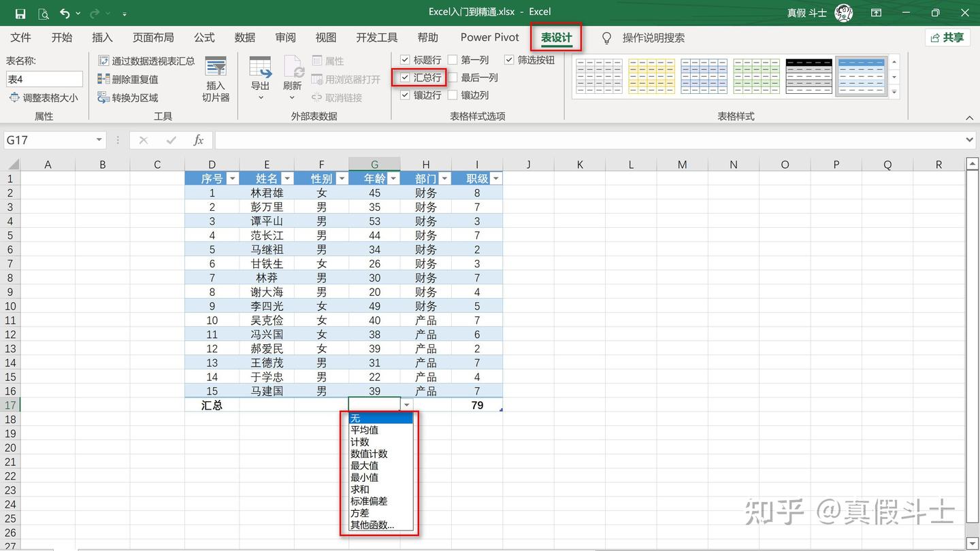This screenshot has width=980, height=551.
Task: Toggle the Filter Button (筛选按钮) checkbox
Action: point(509,60)
